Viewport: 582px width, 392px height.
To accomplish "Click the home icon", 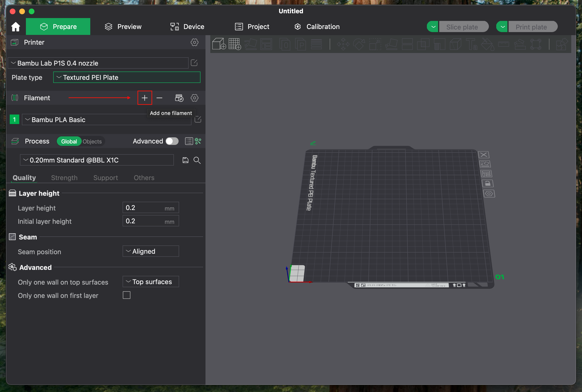I will [x=15, y=27].
